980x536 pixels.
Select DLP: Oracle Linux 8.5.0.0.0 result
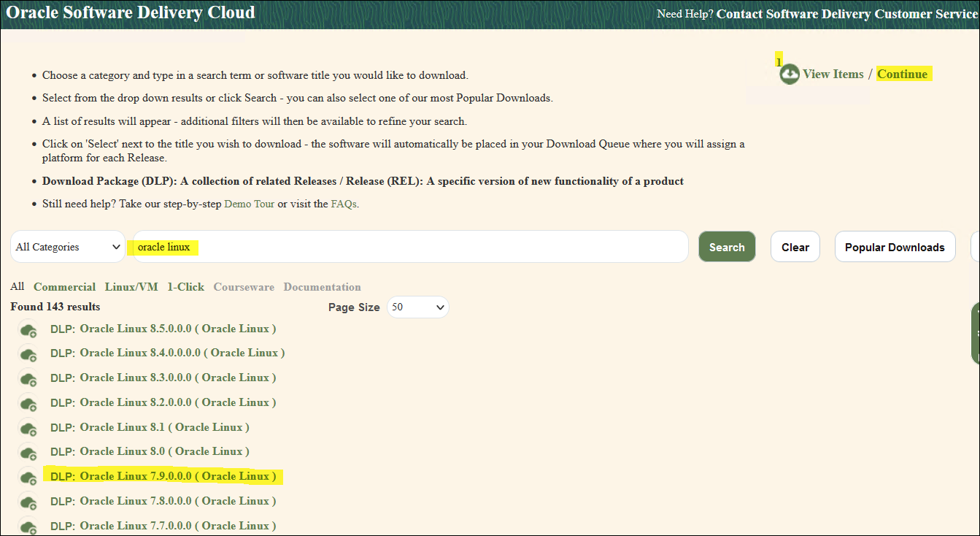pyautogui.click(x=163, y=329)
